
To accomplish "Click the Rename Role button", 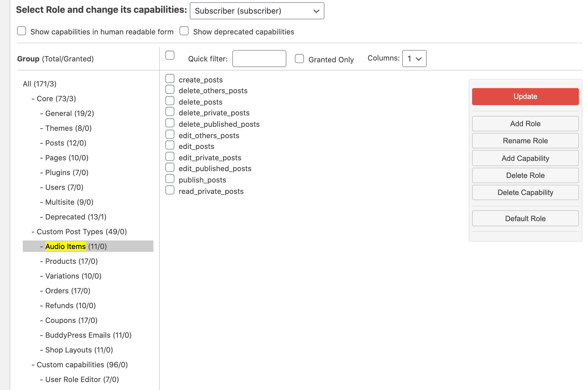I will click(x=525, y=141).
